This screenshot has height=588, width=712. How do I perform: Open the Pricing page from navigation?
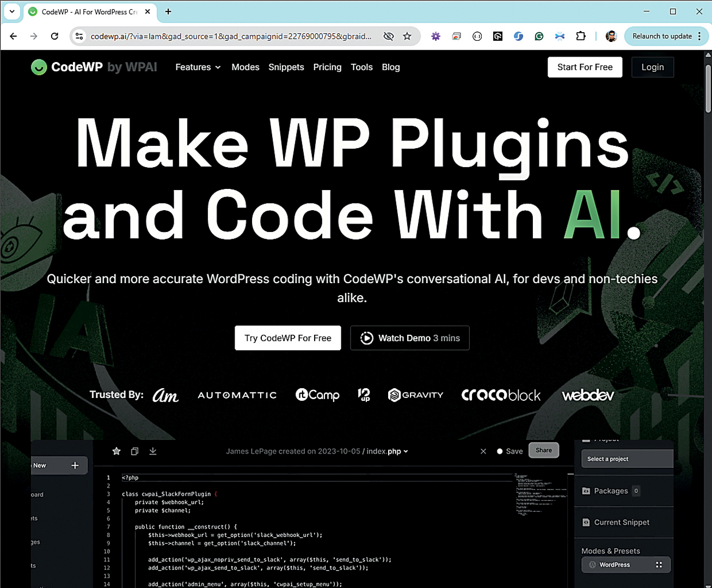pos(327,68)
